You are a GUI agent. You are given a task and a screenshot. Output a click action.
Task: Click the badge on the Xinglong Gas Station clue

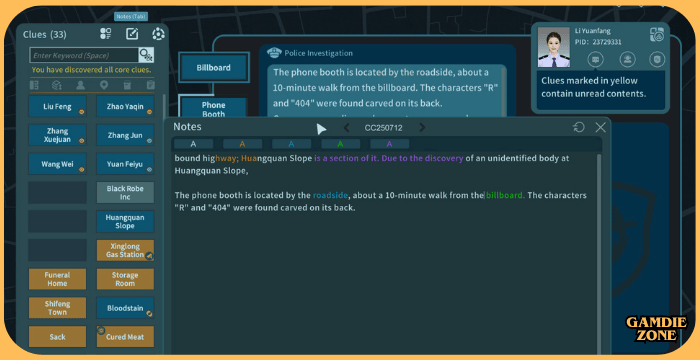(150, 256)
